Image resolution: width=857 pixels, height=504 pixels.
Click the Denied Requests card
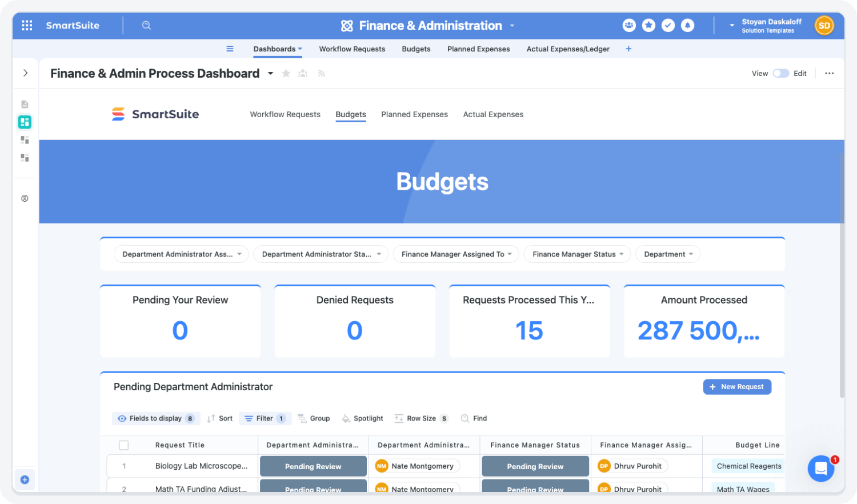tap(355, 321)
